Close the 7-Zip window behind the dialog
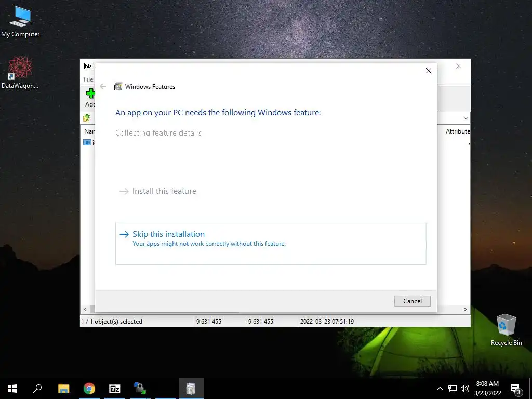Viewport: 532px width, 399px height. click(459, 66)
